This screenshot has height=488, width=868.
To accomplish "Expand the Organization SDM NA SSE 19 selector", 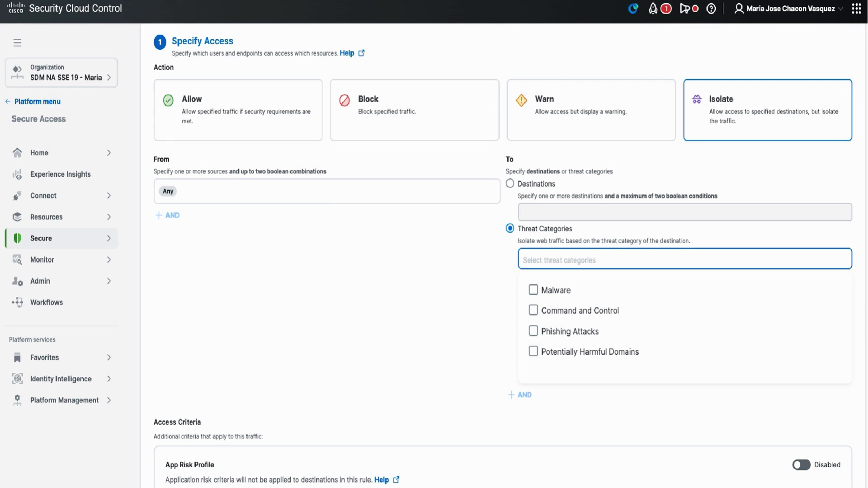I will click(x=61, y=72).
